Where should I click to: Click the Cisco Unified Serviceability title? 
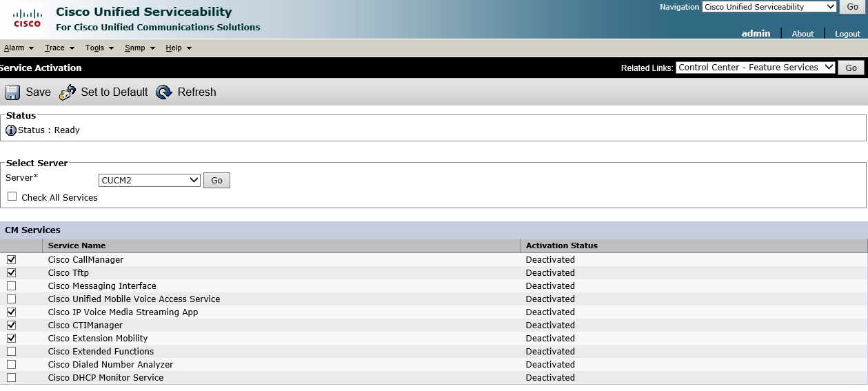[x=144, y=12]
